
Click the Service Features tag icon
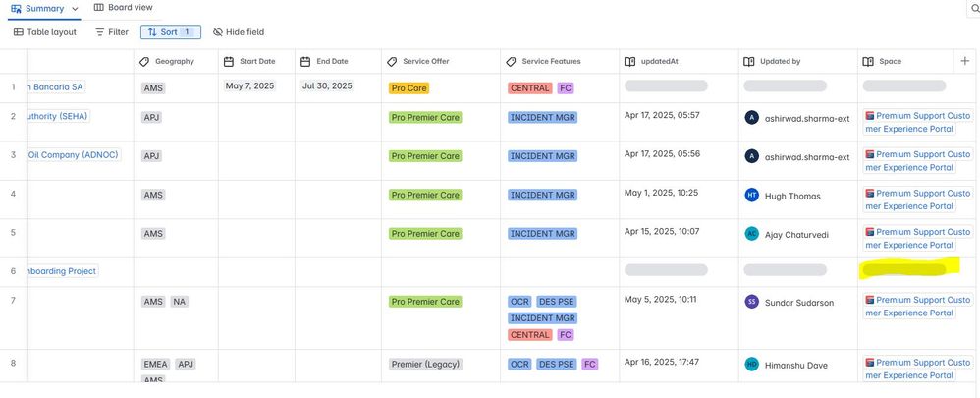(511, 61)
